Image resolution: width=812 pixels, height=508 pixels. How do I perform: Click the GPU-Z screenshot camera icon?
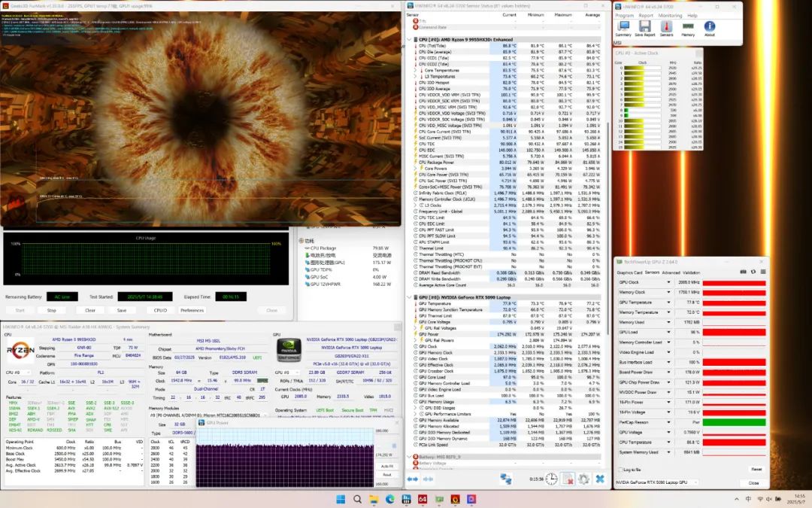[x=743, y=272]
